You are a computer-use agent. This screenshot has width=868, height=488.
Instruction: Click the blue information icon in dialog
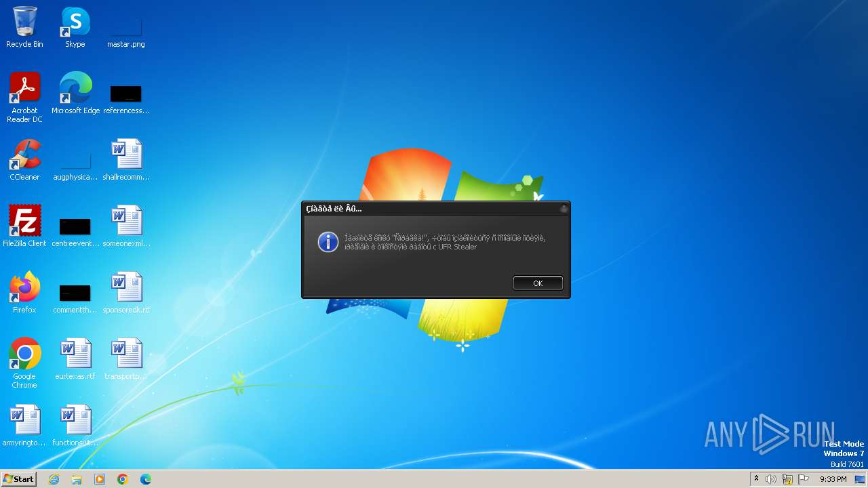tap(328, 242)
